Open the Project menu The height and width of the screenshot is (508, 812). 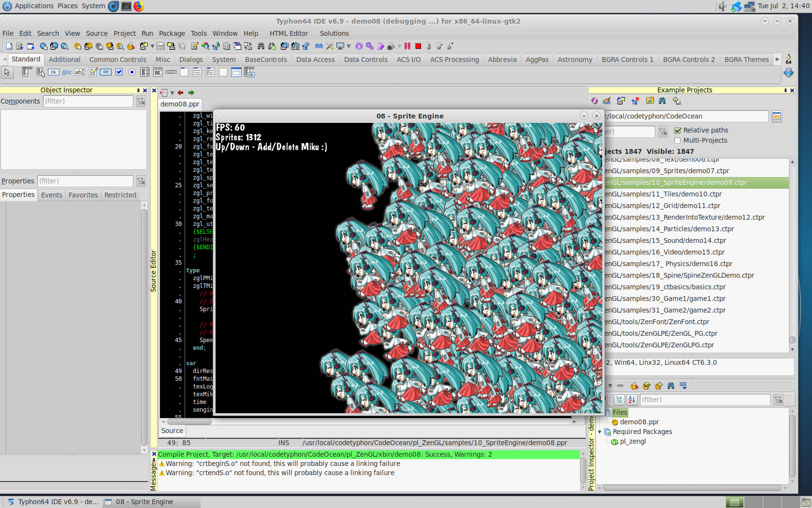click(x=125, y=33)
